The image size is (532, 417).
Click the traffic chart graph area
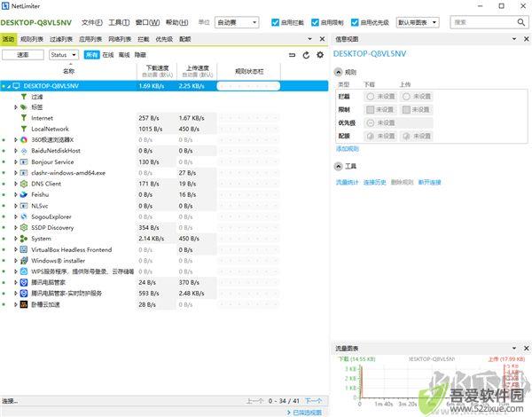pos(431,381)
